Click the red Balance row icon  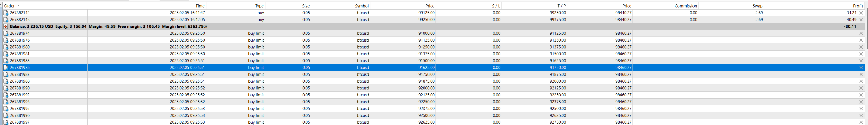tap(6, 27)
